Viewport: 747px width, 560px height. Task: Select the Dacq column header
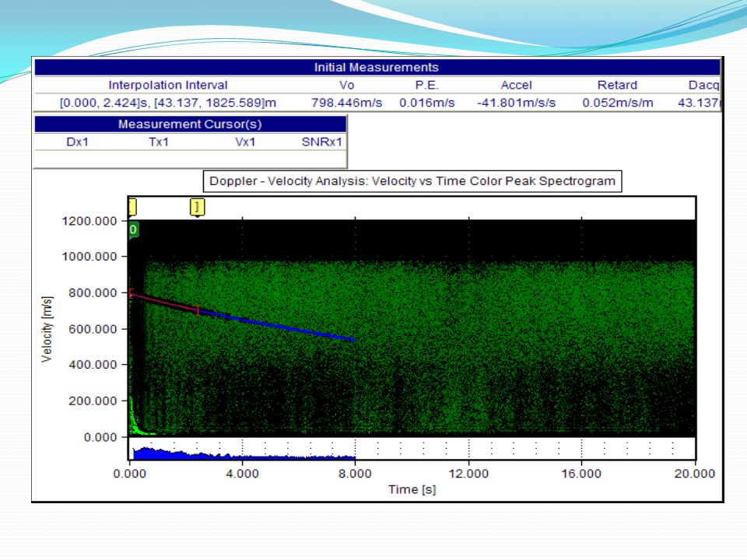click(703, 86)
